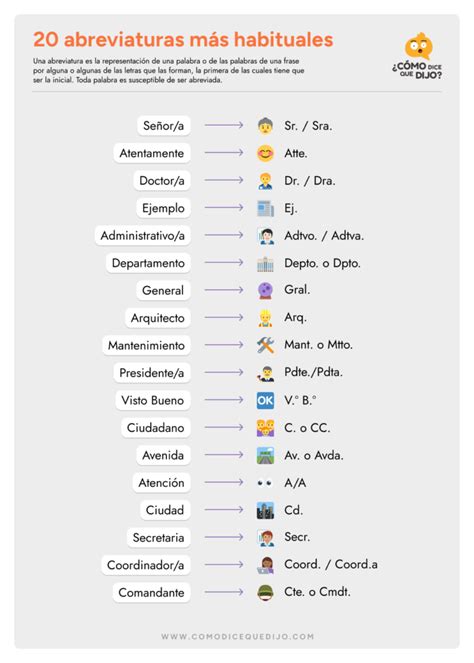Screen dimensions: 474x663
Task: Click the Pdte./Pdta. abbreviation text
Action: click(x=313, y=372)
